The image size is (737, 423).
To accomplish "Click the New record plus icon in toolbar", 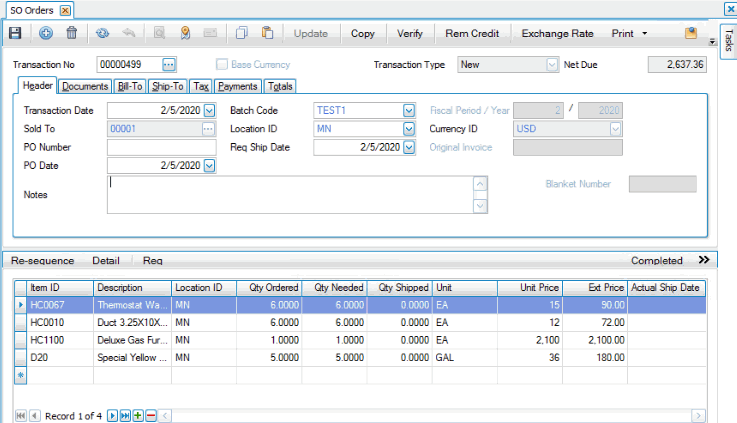I will coord(46,33).
